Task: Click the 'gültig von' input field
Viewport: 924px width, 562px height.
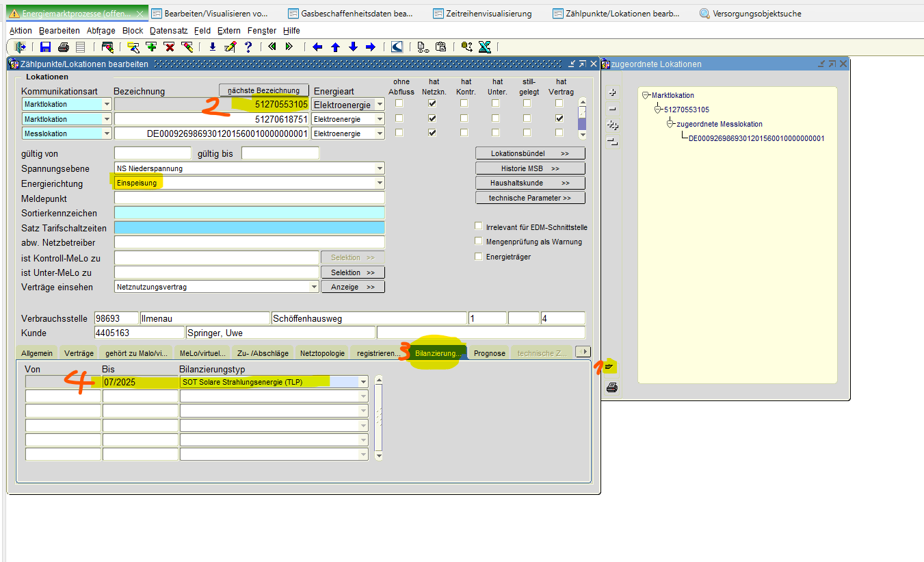Action: click(x=153, y=153)
